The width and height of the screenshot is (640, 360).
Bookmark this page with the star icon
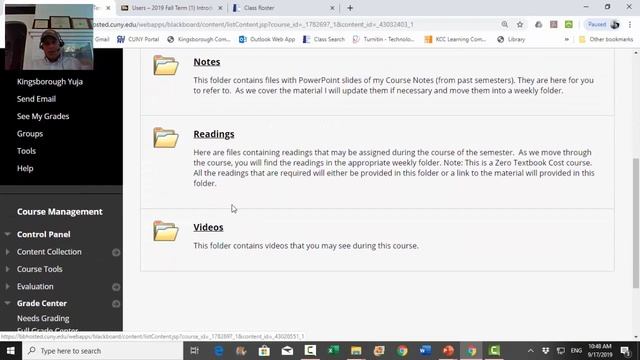(x=520, y=24)
